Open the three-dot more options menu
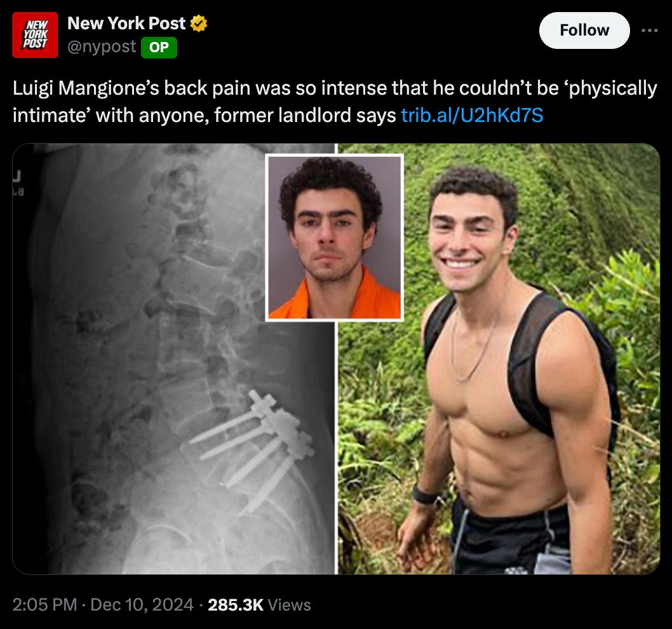Image resolution: width=672 pixels, height=629 pixels. pos(650,30)
